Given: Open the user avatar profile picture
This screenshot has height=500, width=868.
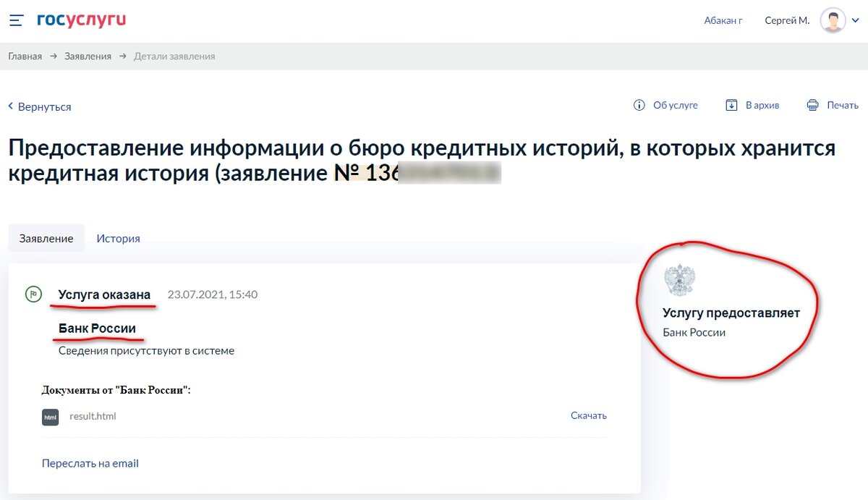Looking at the screenshot, I should coord(833,20).
